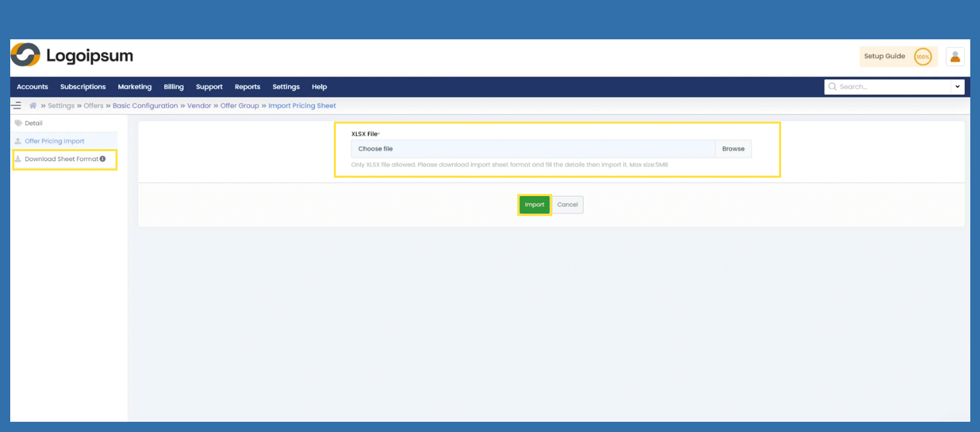Open the user profile avatar icon
Viewport: 980px width, 432px height.
point(954,57)
